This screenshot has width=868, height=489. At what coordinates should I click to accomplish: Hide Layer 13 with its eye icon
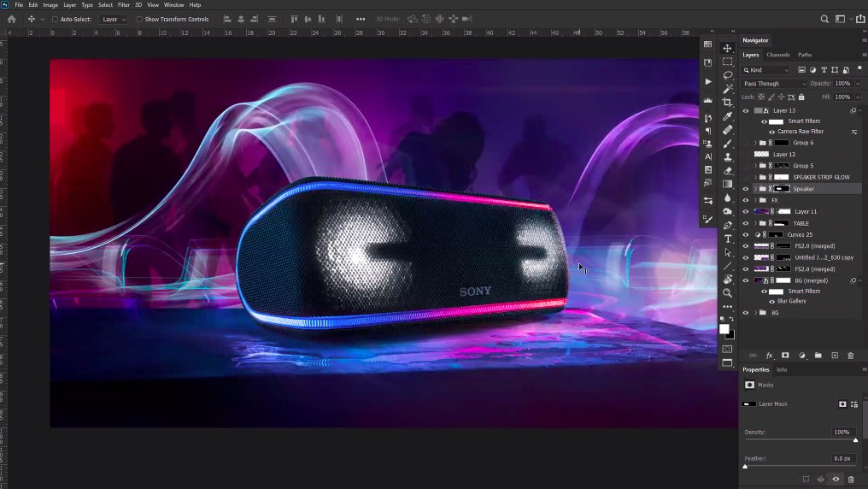click(x=746, y=111)
